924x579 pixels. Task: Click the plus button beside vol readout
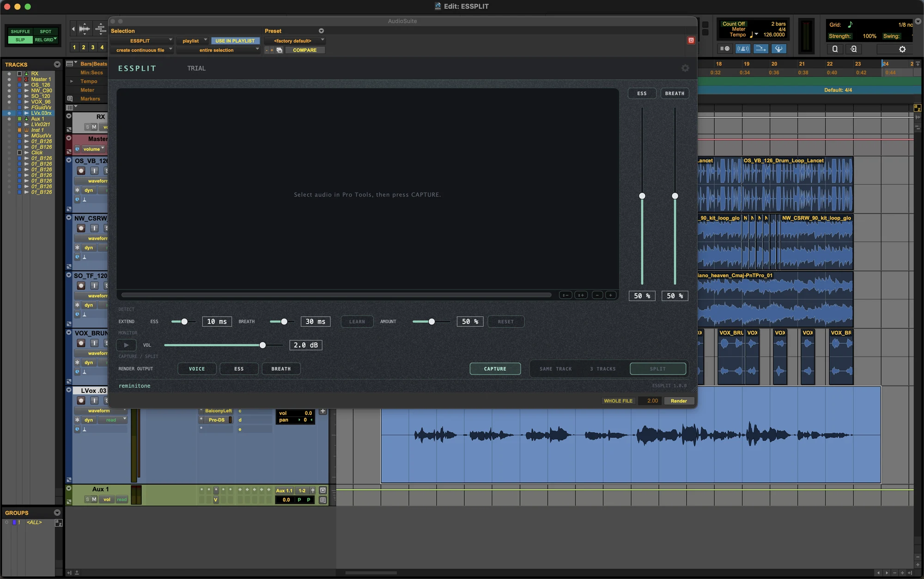point(322,411)
